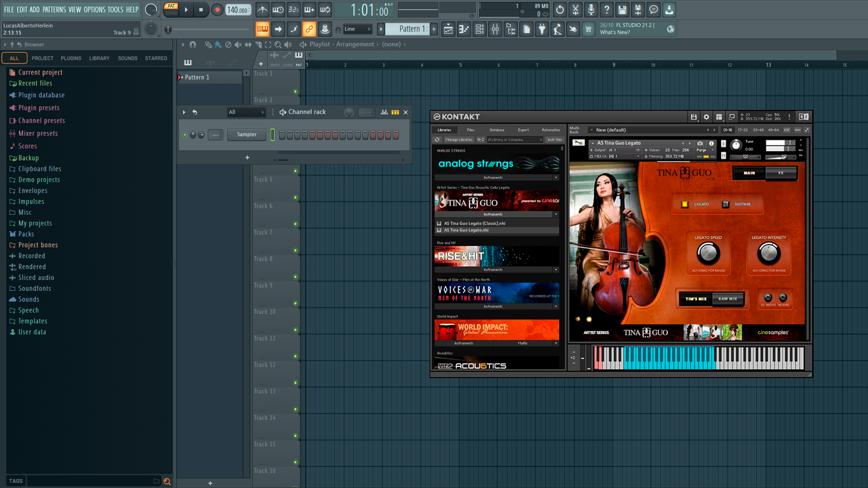This screenshot has width=868, height=488.
Task: Open the Output st.1 dropdown
Action: click(615, 150)
